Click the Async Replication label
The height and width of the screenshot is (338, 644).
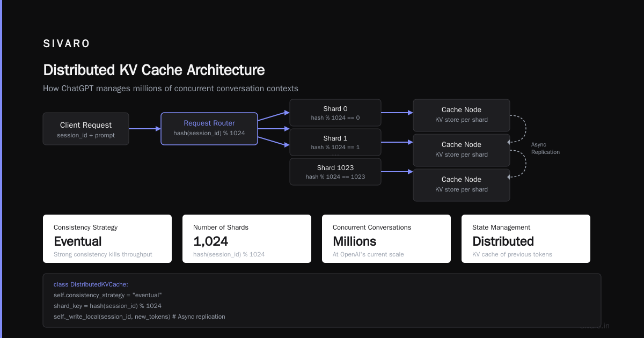pyautogui.click(x=545, y=149)
